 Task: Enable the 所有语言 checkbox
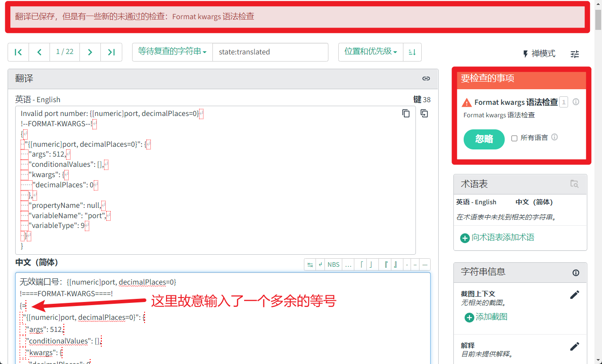coord(514,138)
